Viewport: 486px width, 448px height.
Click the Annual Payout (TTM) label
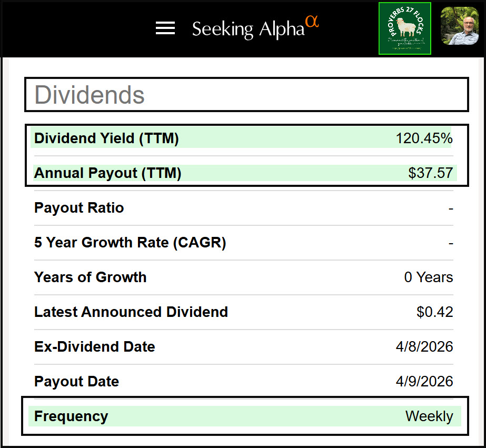pyautogui.click(x=107, y=173)
